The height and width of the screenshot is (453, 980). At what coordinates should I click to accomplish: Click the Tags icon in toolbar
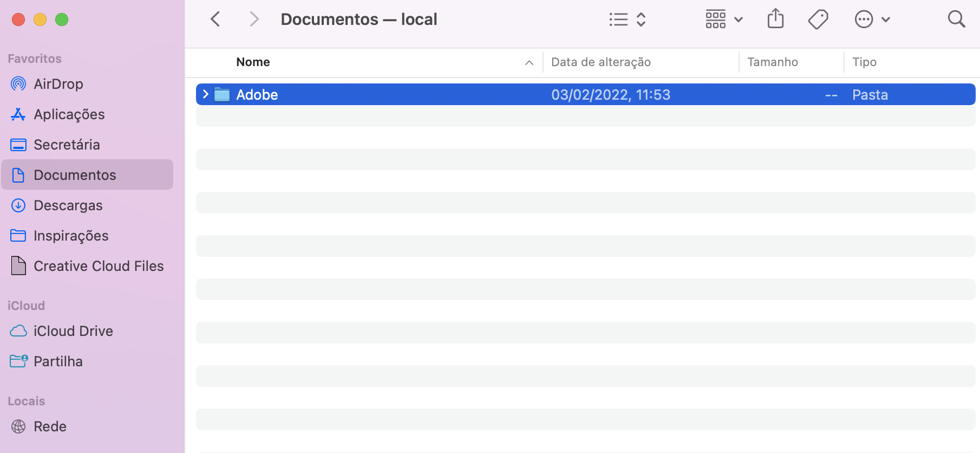pyautogui.click(x=818, y=20)
